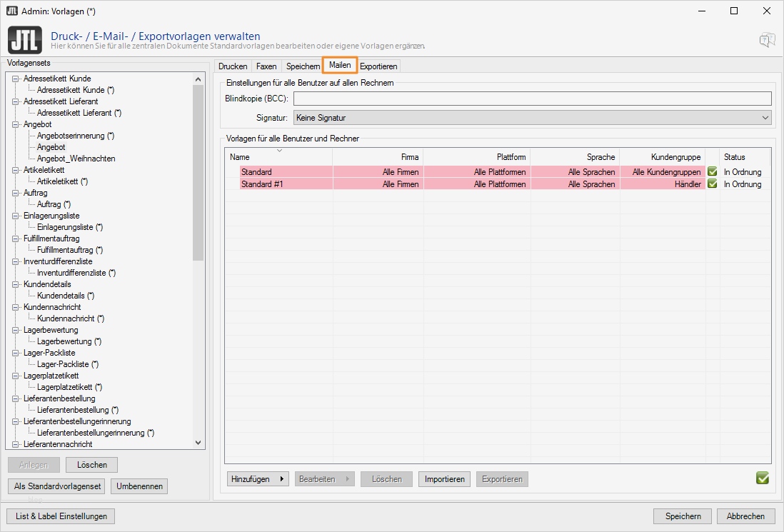Click the Händler Kundengruppe cell

click(x=663, y=184)
